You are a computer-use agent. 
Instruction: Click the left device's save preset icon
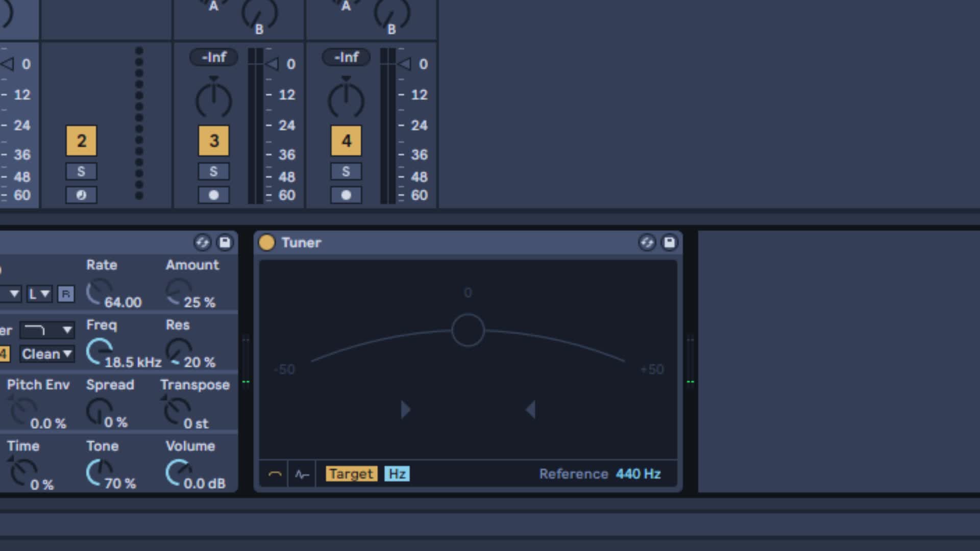click(225, 242)
